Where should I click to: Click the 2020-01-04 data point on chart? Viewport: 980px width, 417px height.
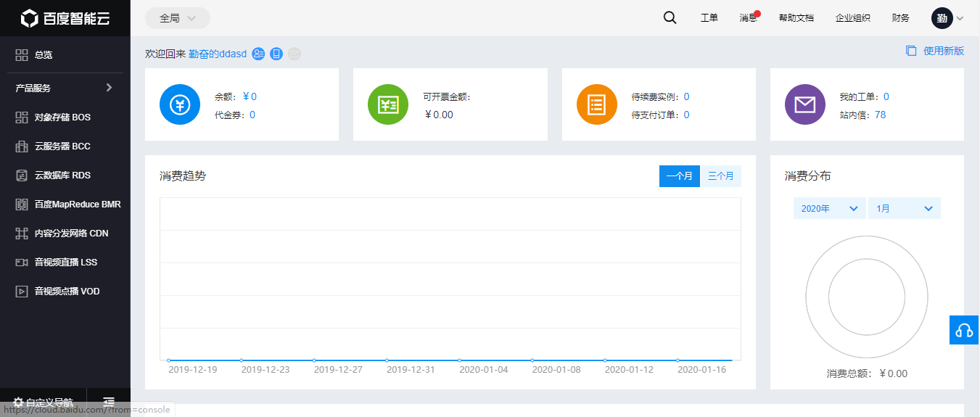coord(460,360)
